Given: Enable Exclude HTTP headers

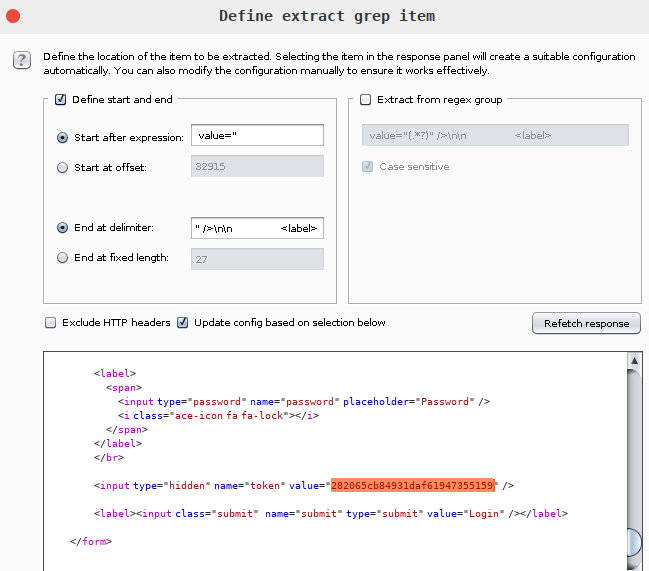Looking at the screenshot, I should (x=50, y=323).
